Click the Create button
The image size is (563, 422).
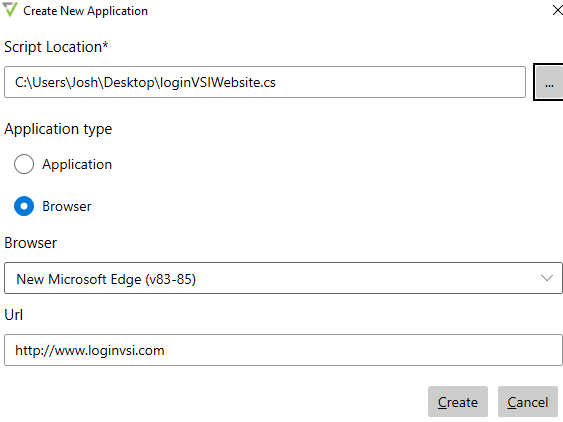click(458, 402)
